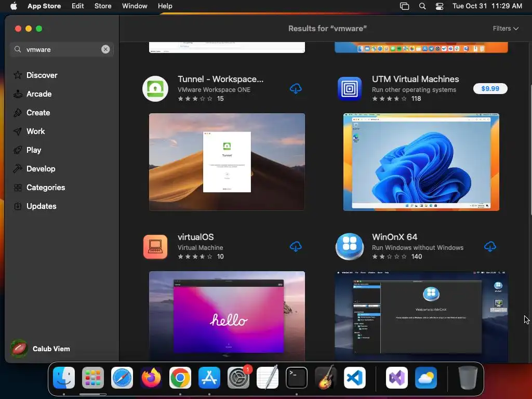Open the Window menu
532x399 pixels.
coord(135,6)
